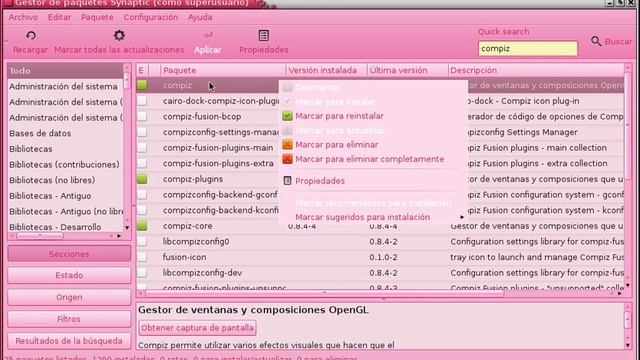
Task: Click the Marcar para eliminar icon
Action: 287,144
